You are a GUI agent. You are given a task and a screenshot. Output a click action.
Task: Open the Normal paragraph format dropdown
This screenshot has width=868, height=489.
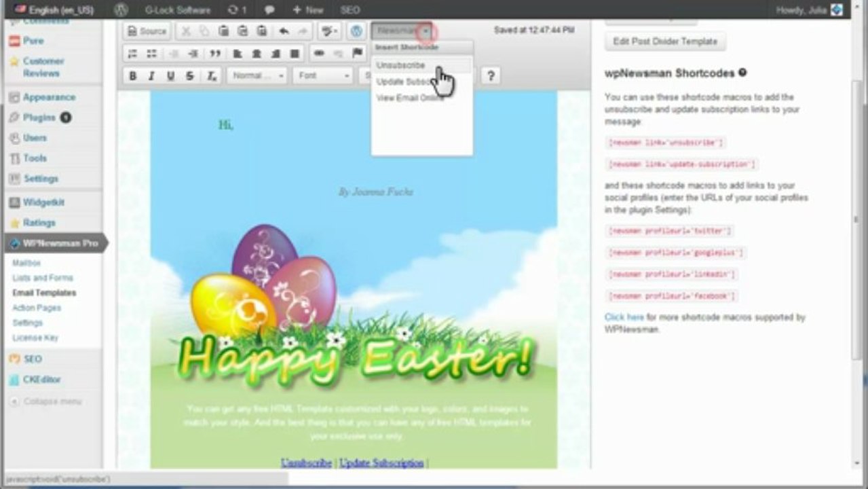pos(257,76)
